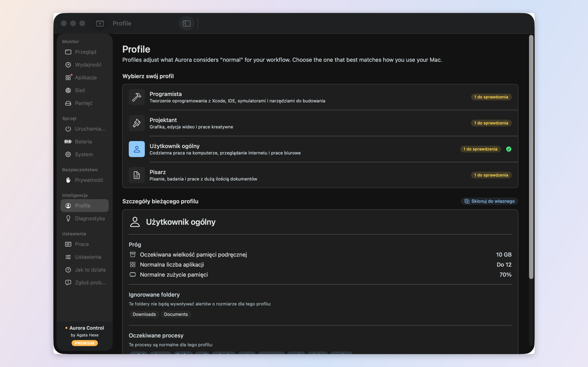
Task: Open Diagnostyka lightbulb item
Action: [85, 218]
